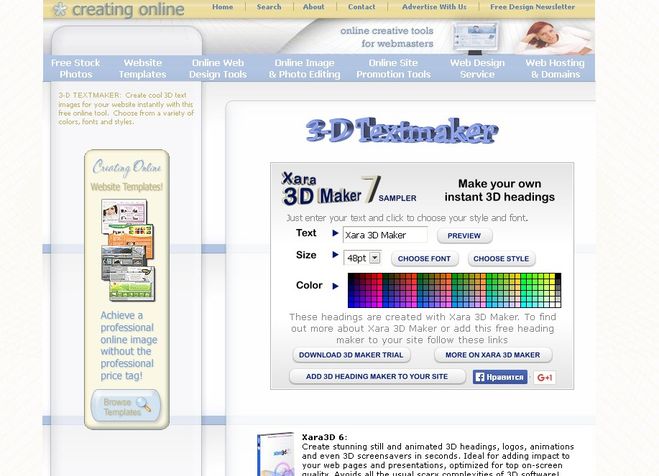Click the creating online site title
This screenshot has width=659, height=476.
(x=128, y=10)
